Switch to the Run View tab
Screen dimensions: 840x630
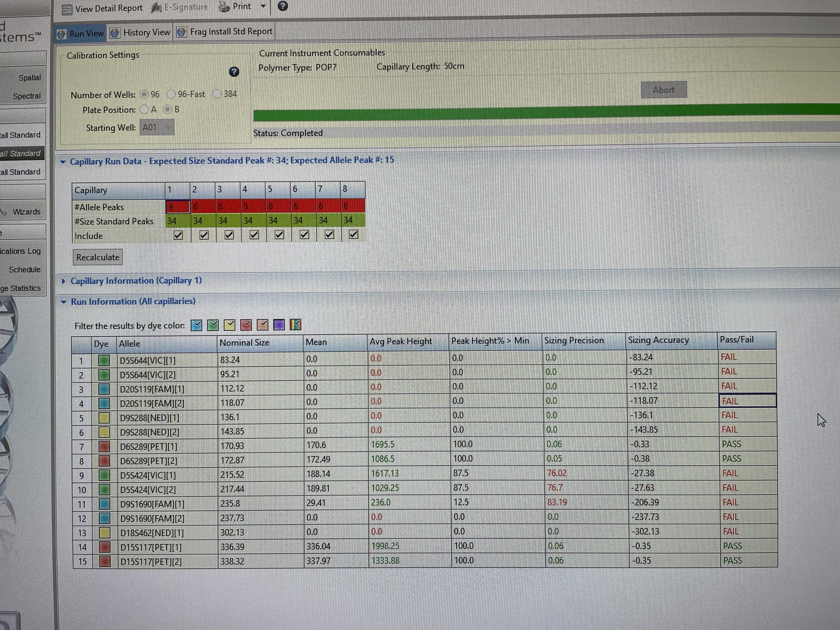80,33
